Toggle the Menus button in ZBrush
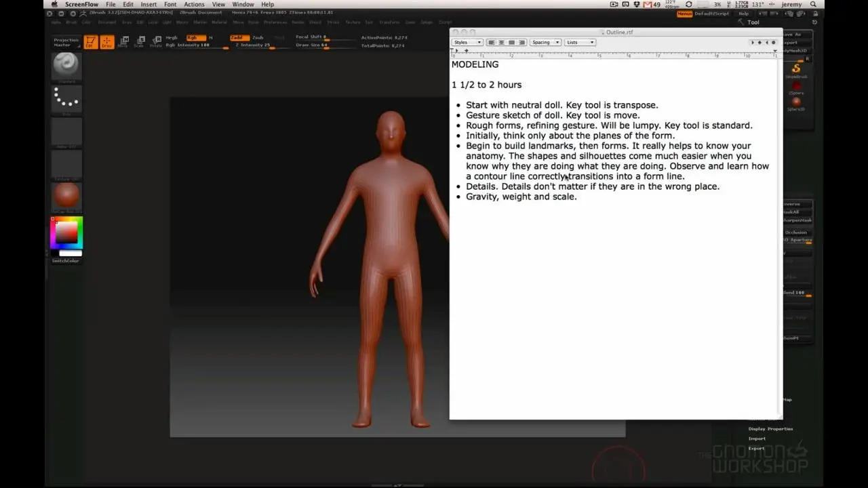Screen dimensions: 868x488 (684, 14)
